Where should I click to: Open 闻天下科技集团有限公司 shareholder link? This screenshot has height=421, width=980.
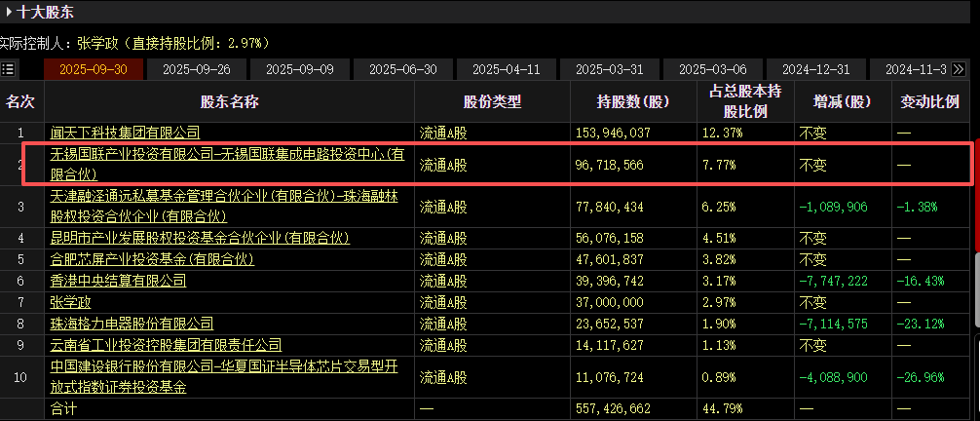click(125, 133)
